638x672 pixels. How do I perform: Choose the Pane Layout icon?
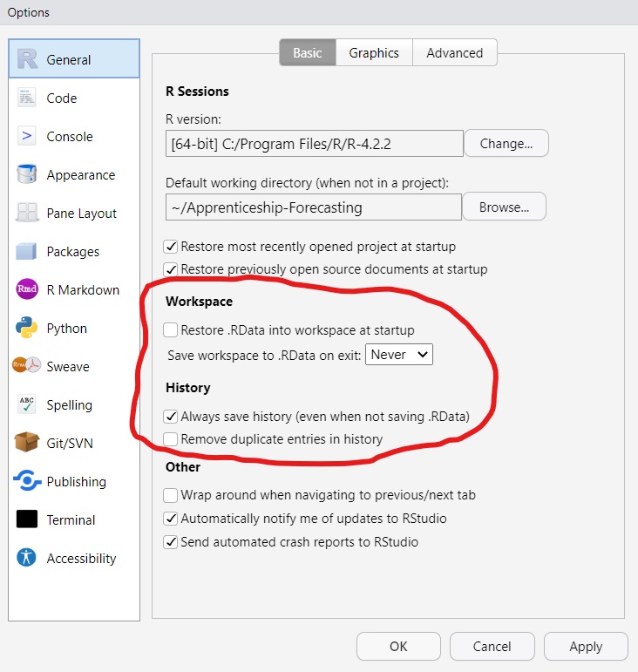[27, 214]
